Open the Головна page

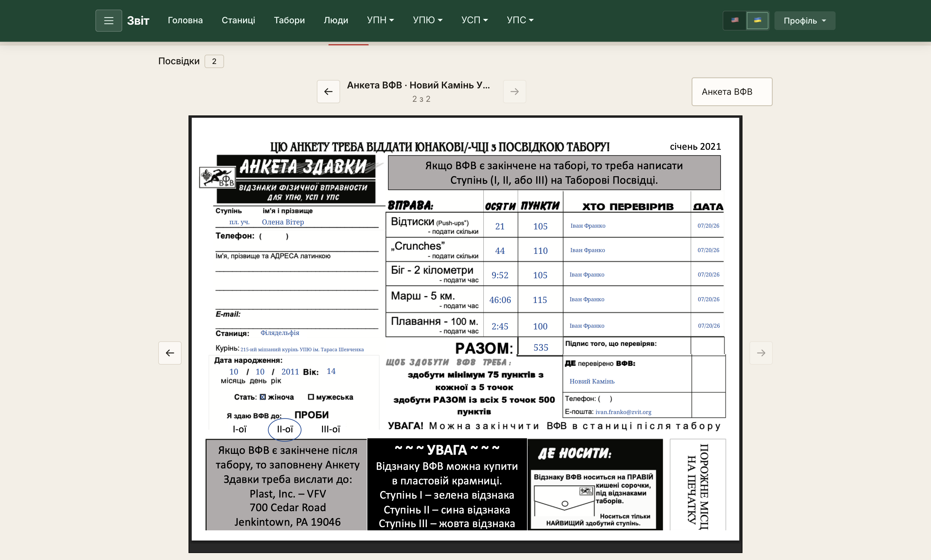(185, 20)
